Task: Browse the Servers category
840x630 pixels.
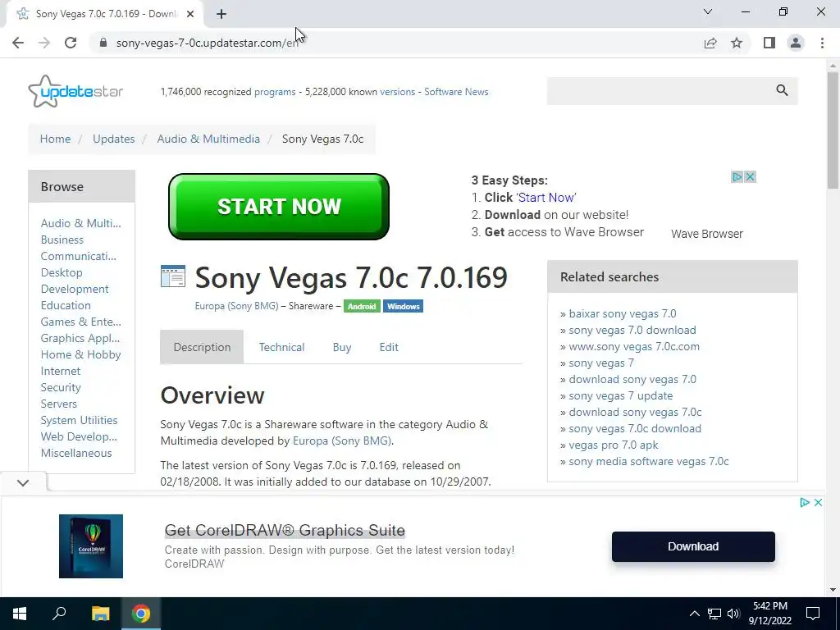Action: [x=59, y=404]
